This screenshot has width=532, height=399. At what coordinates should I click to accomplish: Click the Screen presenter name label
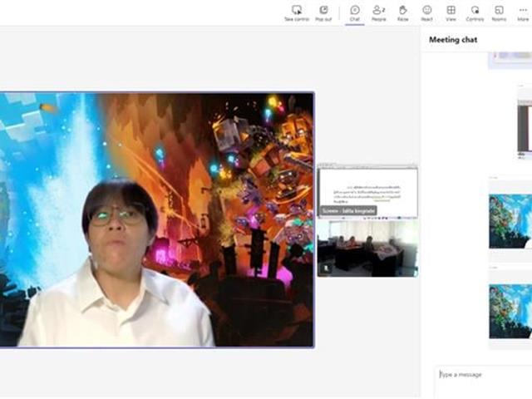tap(348, 210)
